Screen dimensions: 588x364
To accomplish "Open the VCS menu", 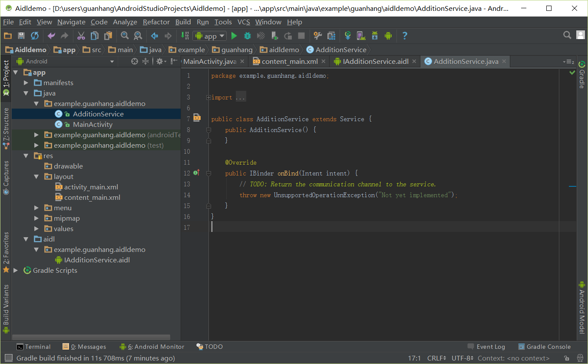I will coord(244,22).
